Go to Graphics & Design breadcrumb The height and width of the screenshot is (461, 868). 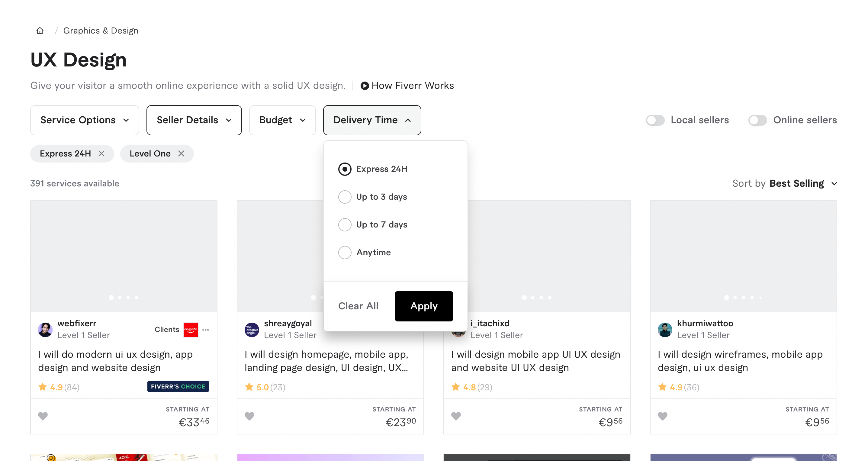(x=101, y=31)
